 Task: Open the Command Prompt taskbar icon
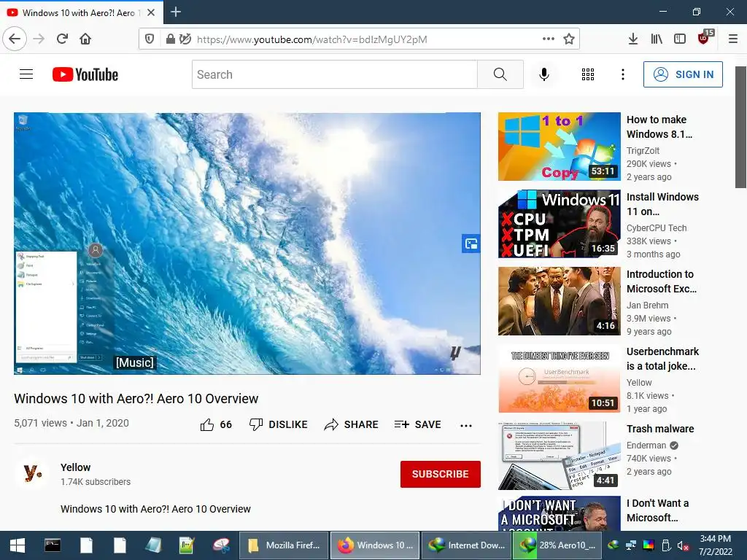click(x=53, y=545)
